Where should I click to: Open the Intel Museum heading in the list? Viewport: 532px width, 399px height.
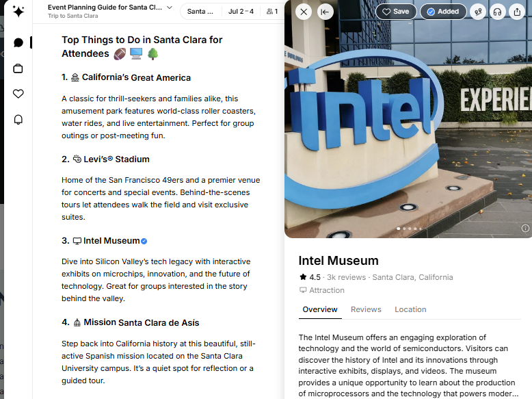[x=111, y=241]
